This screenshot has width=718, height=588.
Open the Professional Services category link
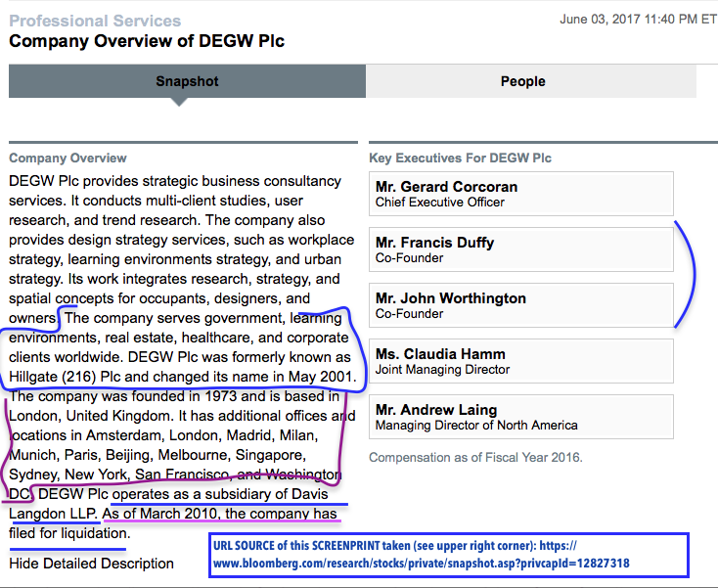[95, 21]
